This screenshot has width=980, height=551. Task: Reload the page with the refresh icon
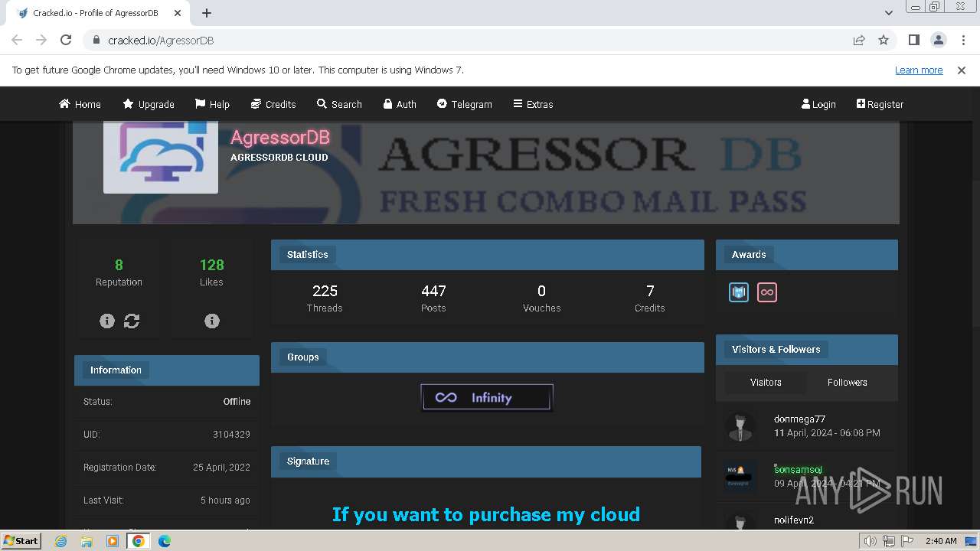(x=66, y=40)
